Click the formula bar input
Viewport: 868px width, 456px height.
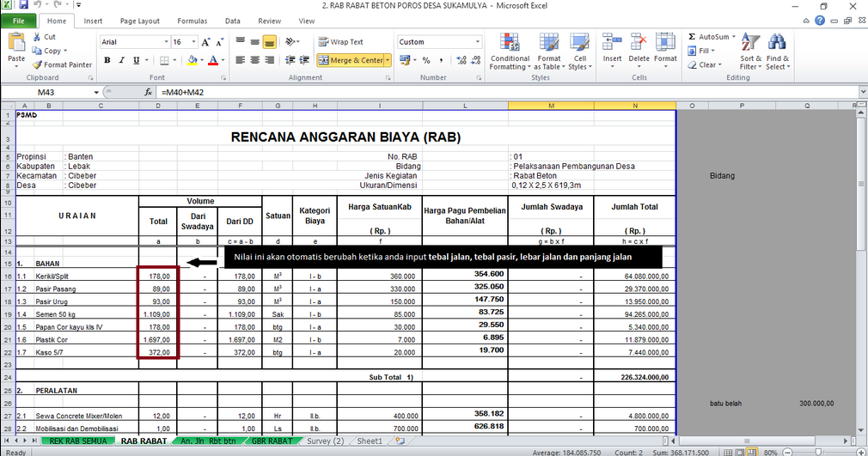click(x=506, y=93)
